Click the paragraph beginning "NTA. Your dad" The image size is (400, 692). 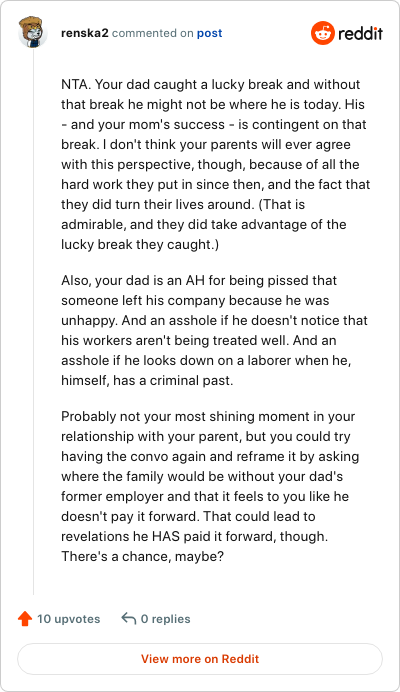[x=215, y=164]
